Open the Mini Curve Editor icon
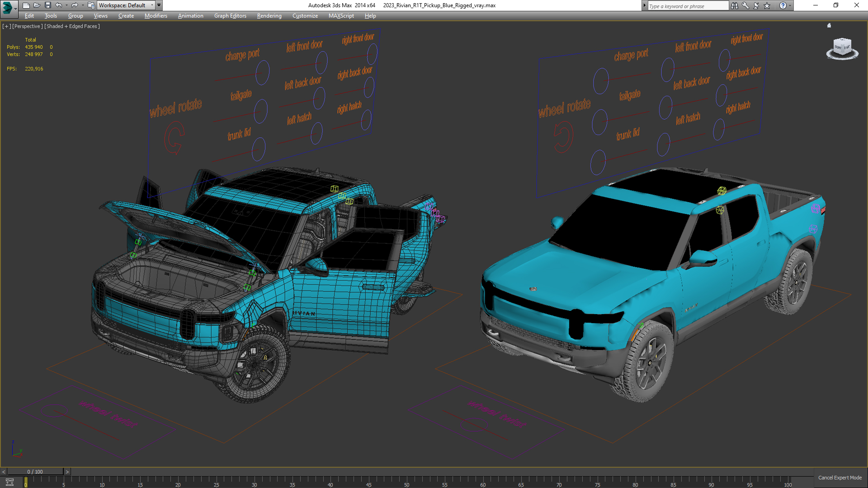 coord(9,482)
